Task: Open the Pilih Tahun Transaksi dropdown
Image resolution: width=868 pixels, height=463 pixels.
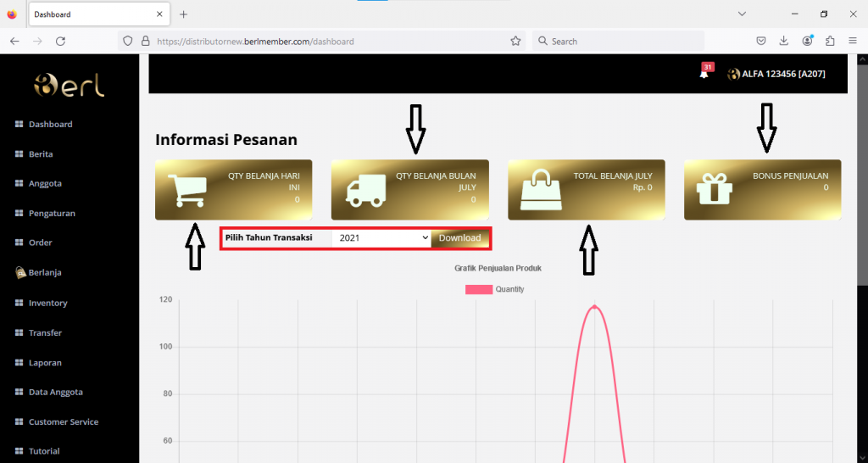Action: click(383, 238)
